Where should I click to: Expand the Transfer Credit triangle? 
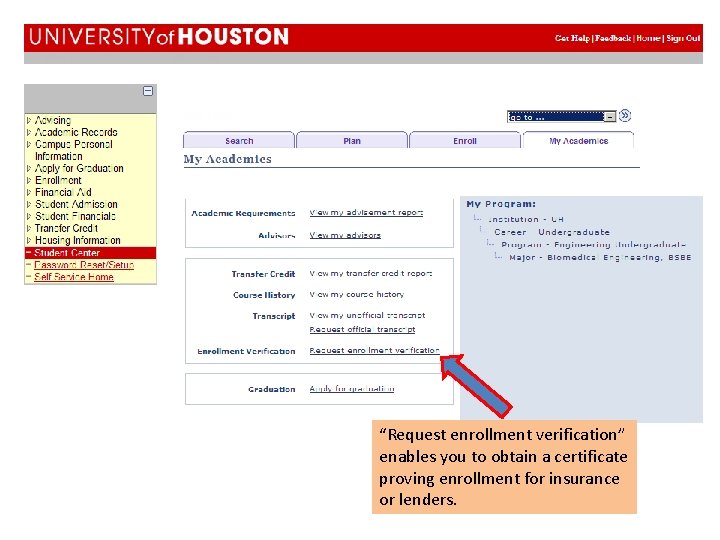[29, 228]
